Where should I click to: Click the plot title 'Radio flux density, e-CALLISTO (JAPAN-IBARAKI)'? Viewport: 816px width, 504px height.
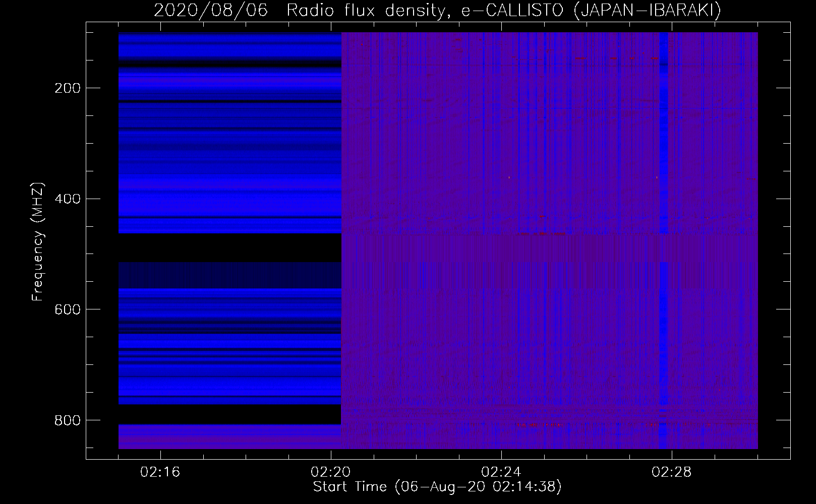(x=504, y=10)
